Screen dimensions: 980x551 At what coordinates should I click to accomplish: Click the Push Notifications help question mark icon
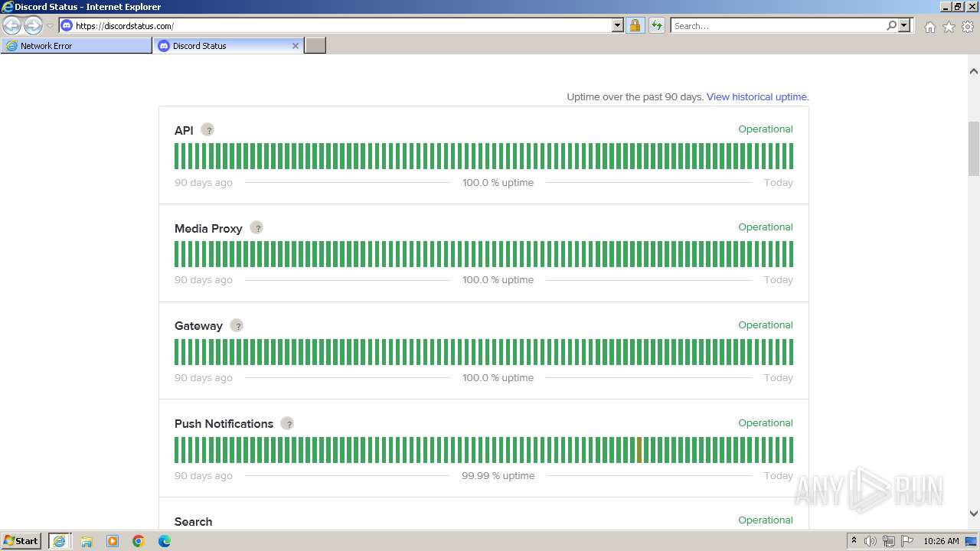click(x=287, y=423)
